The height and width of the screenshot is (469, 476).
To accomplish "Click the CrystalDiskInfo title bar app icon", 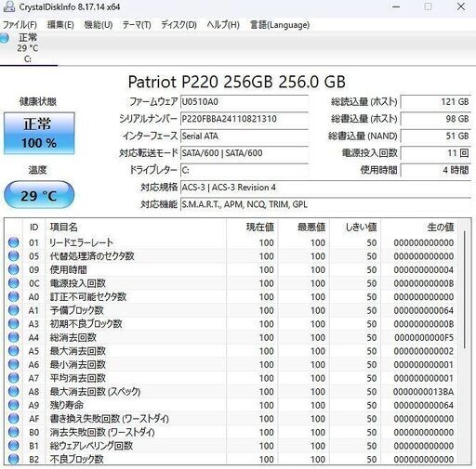I will pyautogui.click(x=8, y=7).
